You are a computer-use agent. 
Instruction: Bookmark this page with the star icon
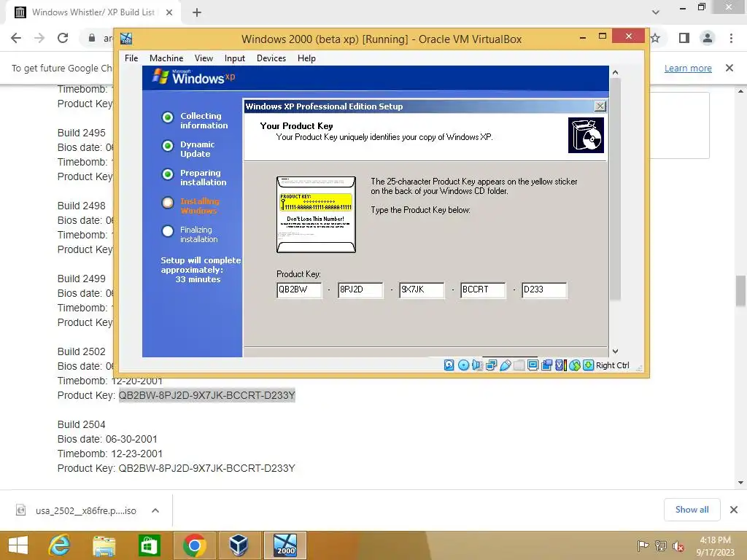[656, 38]
